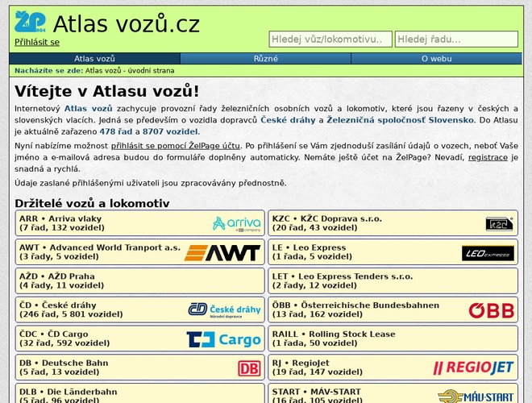532x403 pixels.
Task: Click the Leo Express logo
Action: point(487,253)
